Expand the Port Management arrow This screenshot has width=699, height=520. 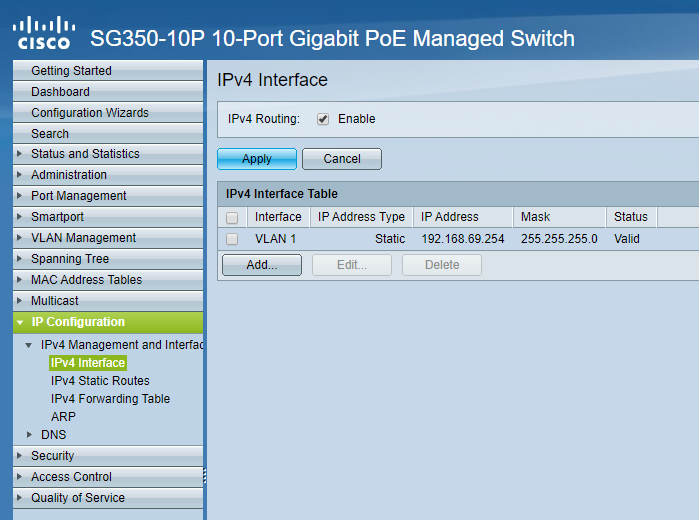[x=19, y=195]
